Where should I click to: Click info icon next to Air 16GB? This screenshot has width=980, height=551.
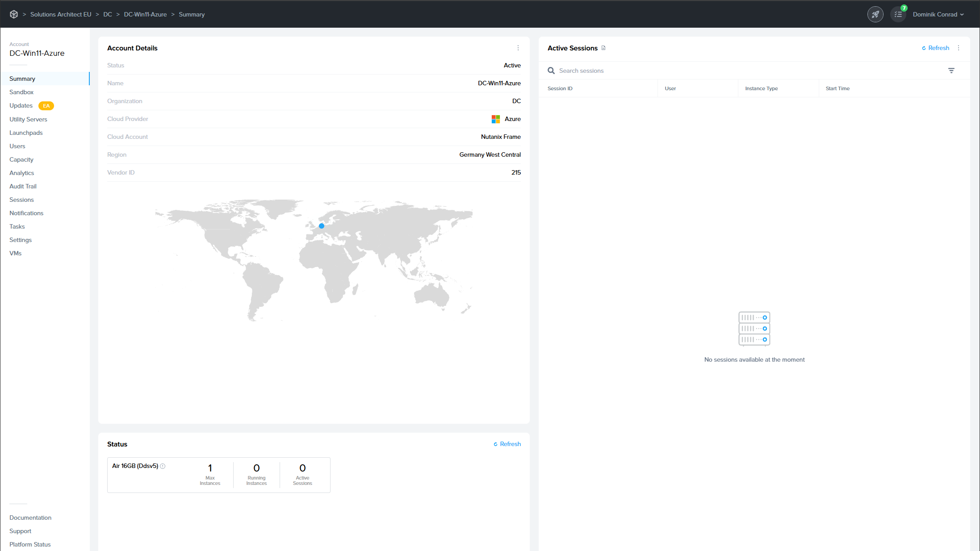click(163, 466)
